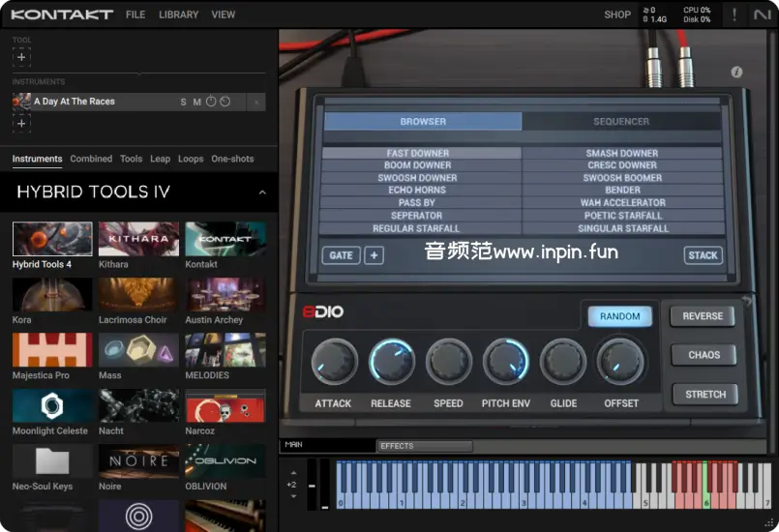Screen dimensions: 779x532
Task: Switch to the Loops tab
Action: (191, 159)
